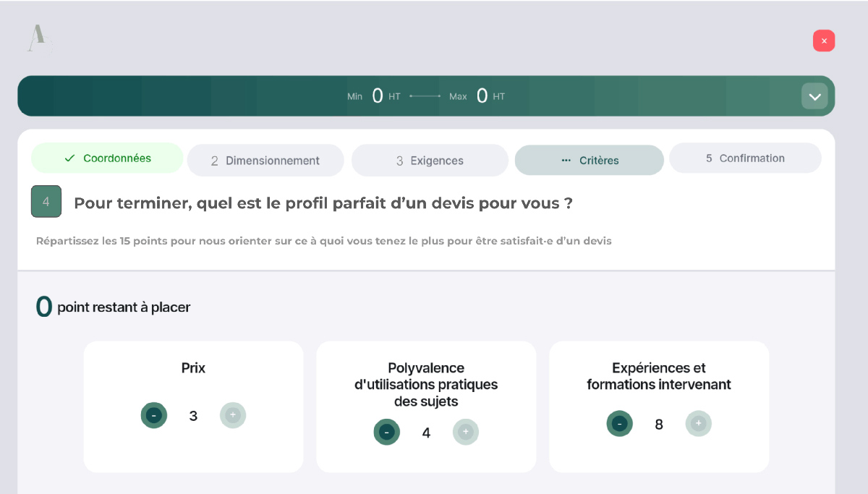Image resolution: width=868 pixels, height=494 pixels.
Task: Click the Expériences value 8
Action: (659, 425)
